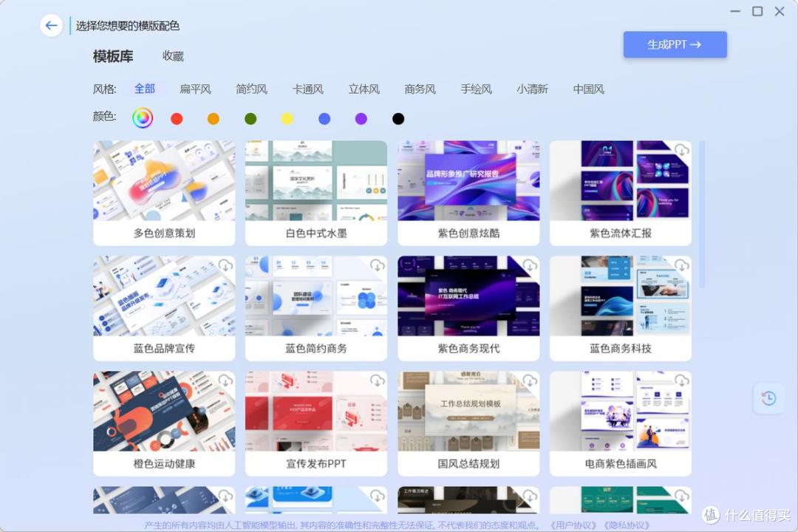Close the window
798x532 pixels.
tap(780, 11)
